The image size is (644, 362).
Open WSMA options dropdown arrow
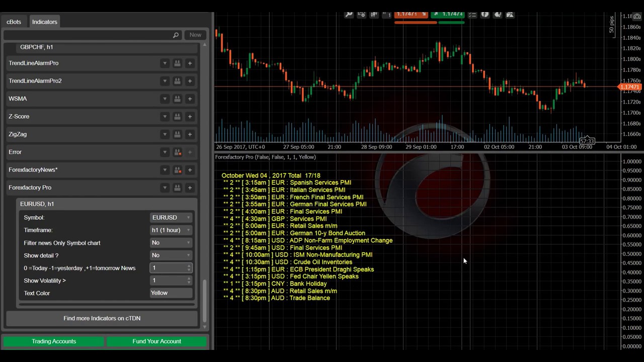click(165, 99)
